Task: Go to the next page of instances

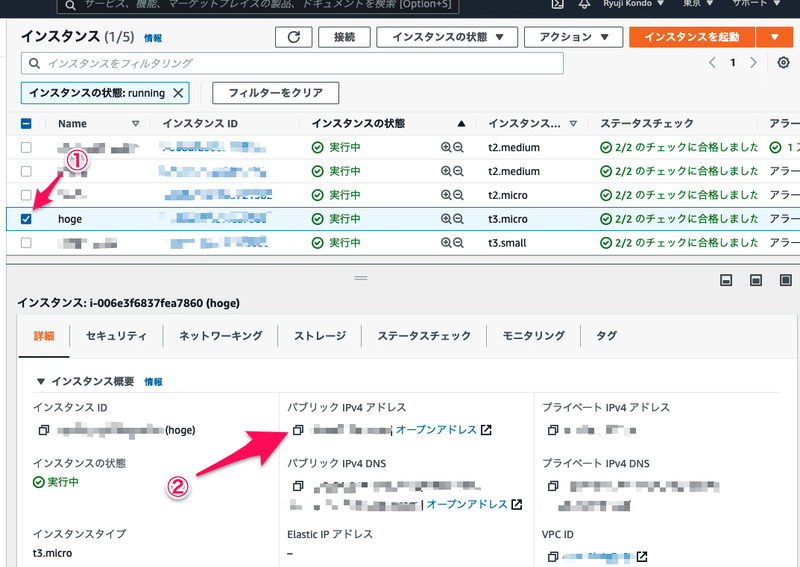Action: pos(753,63)
